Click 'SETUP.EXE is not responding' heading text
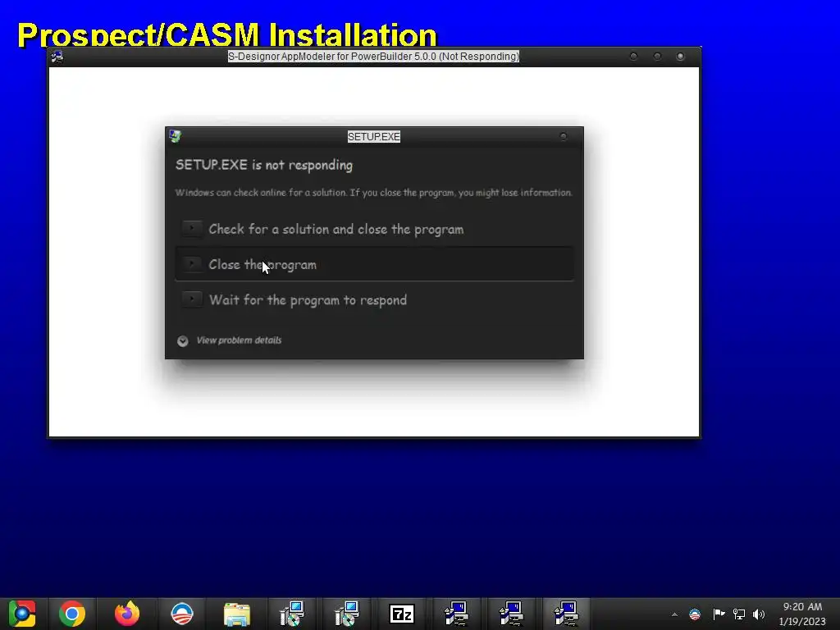Screen dimensions: 840x630 264,165
